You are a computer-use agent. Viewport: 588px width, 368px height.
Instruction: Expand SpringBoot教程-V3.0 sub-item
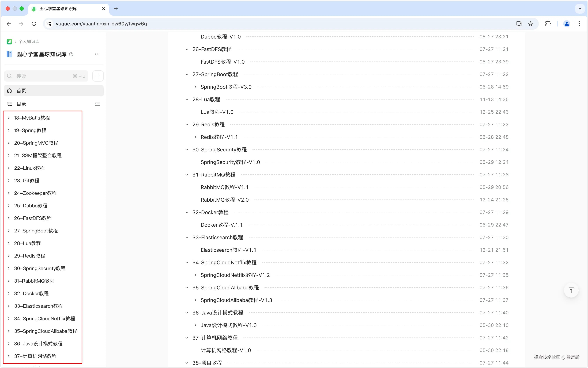(195, 87)
